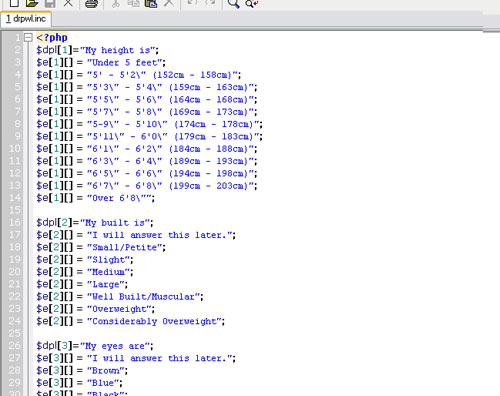Find next using magnifier with red arrow
Image resolution: width=500 pixels, height=396 pixels.
251,4
